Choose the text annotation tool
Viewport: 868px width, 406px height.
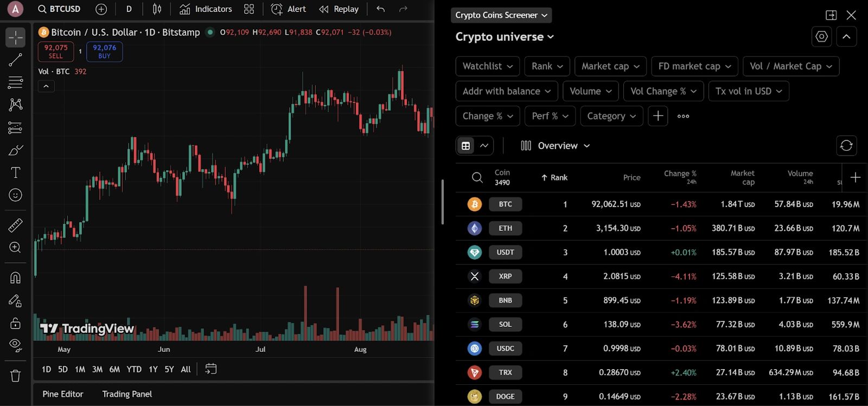pos(15,172)
